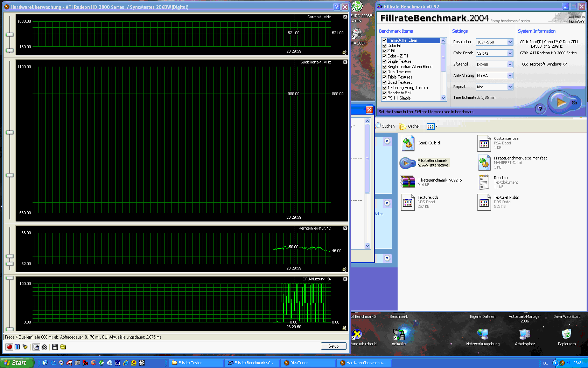This screenshot has width=588, height=368.
Task: Select the Texture.dds file icon
Action: (x=408, y=202)
